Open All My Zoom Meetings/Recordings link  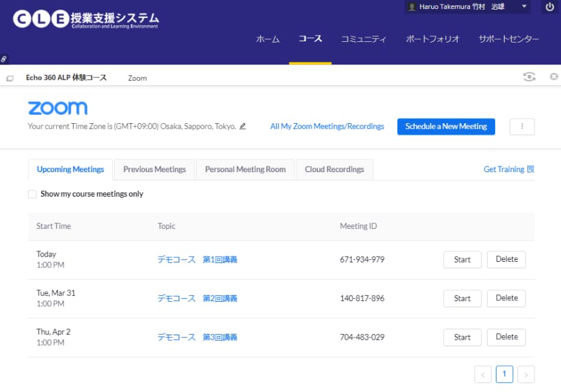[x=327, y=126]
